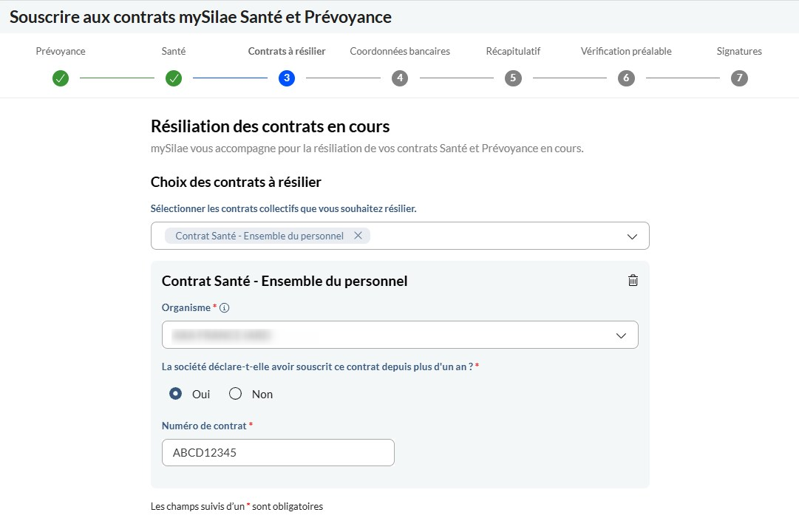This screenshot has width=799, height=532.
Task: Select the Oui radio button
Action: pyautogui.click(x=175, y=394)
